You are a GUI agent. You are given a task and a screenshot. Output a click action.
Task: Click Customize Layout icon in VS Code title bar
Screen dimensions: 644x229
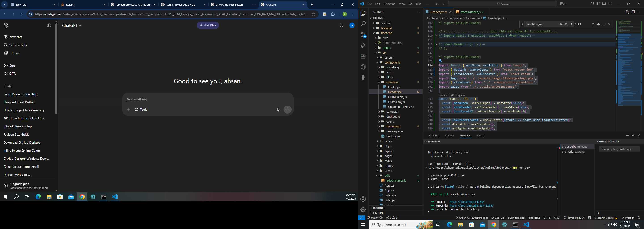(x=592, y=4)
